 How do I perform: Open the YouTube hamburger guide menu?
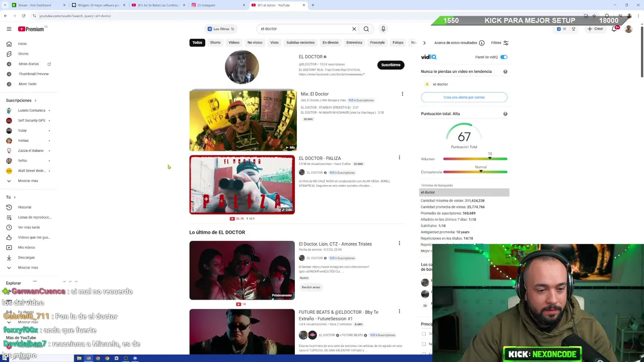coord(9,29)
